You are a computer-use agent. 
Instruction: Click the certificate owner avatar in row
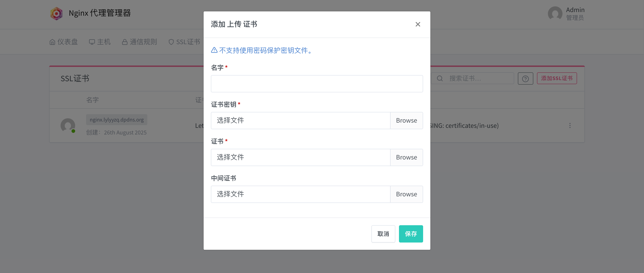pos(68,125)
